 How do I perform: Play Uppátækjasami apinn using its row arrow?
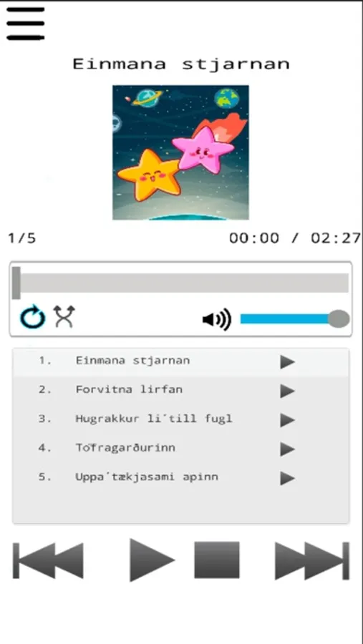pos(287,479)
